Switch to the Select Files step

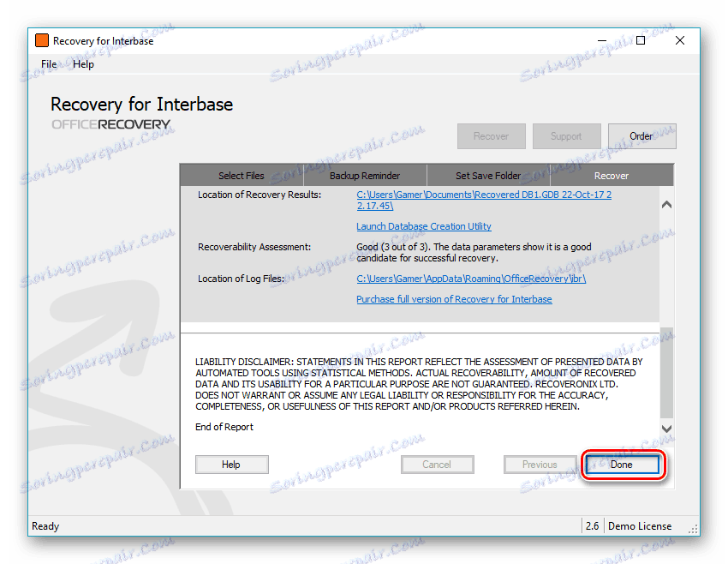(242, 176)
